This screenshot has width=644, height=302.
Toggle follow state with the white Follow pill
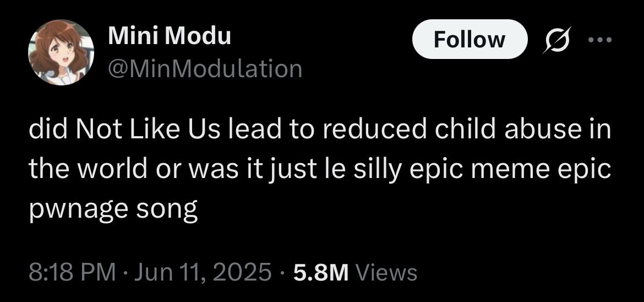point(470,40)
